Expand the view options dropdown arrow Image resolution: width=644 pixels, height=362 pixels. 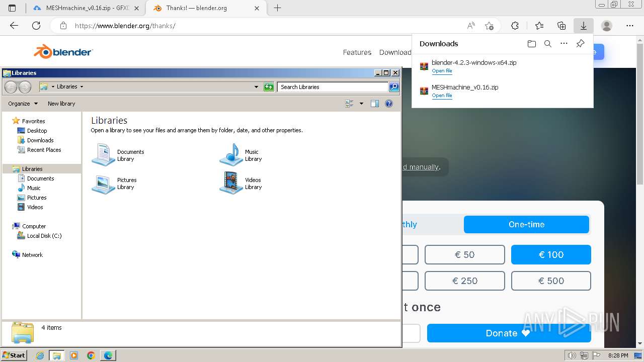361,104
